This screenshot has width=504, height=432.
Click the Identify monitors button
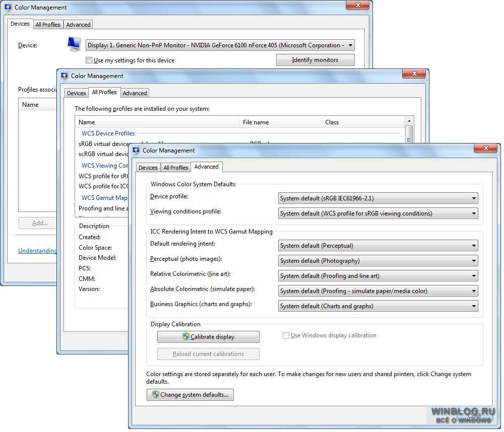click(316, 60)
